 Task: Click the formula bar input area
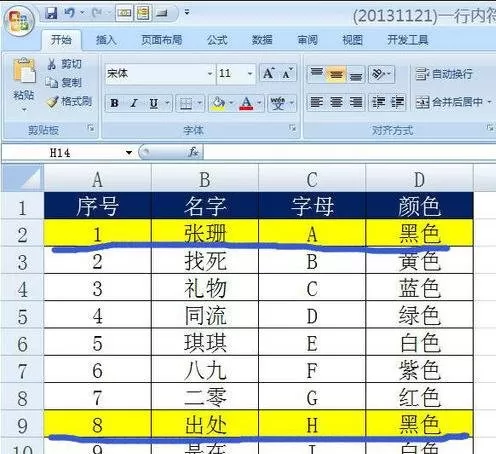pyautogui.click(x=349, y=153)
